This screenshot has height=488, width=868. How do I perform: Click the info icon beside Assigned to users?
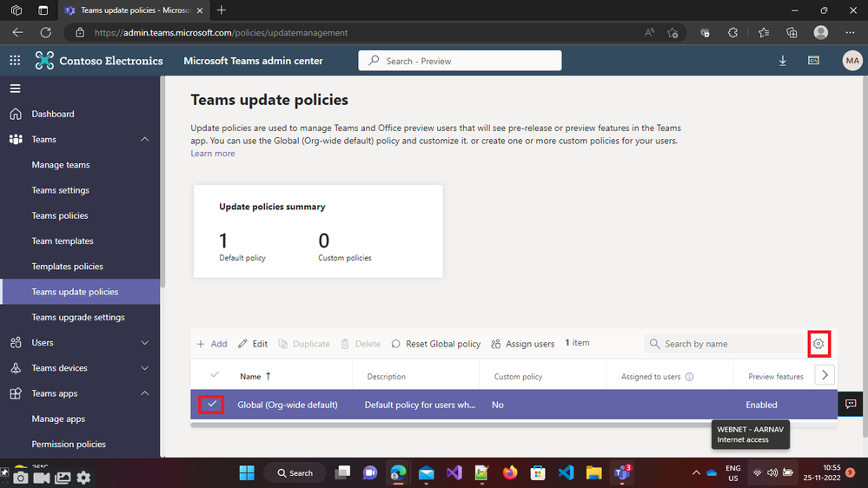[689, 377]
